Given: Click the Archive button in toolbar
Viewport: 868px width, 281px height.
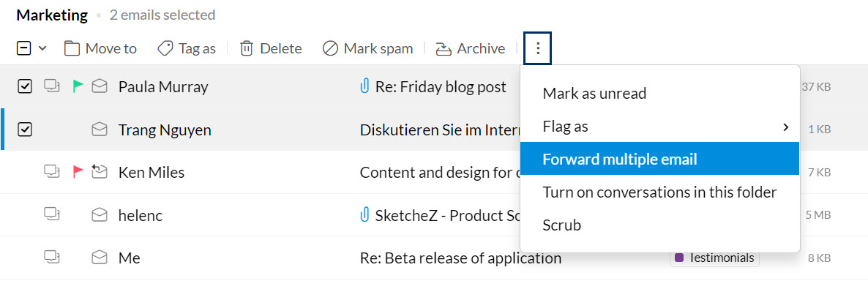Looking at the screenshot, I should click(471, 49).
